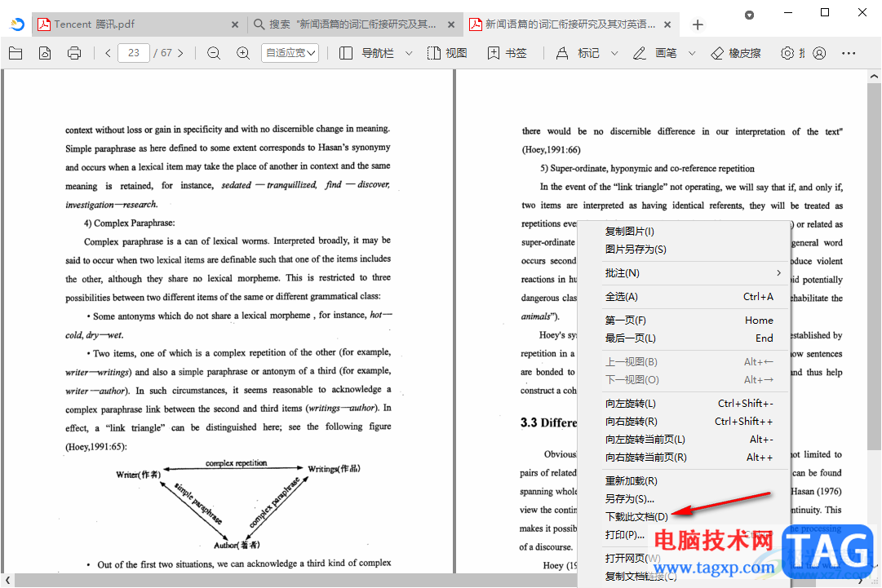The width and height of the screenshot is (882, 588).
Task: Choose 图片另存为(S) from context menu
Action: 685,249
